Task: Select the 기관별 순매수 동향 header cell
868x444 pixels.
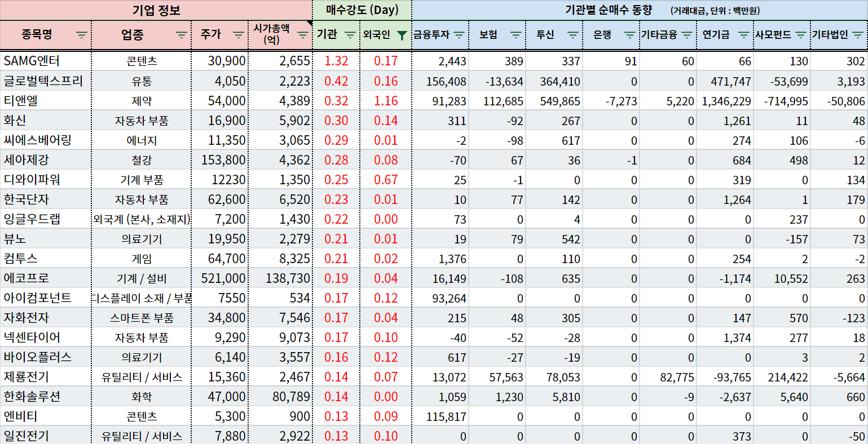Action: click(640, 10)
